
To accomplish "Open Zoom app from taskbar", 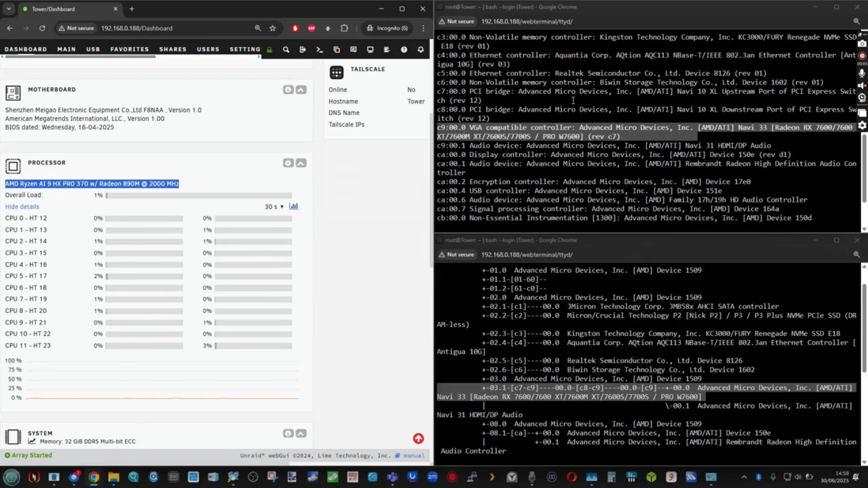I will 432,477.
